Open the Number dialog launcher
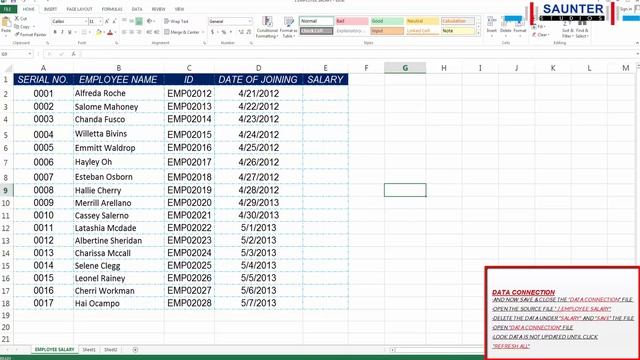Screen dimensions: 640x360 (x=251, y=43)
